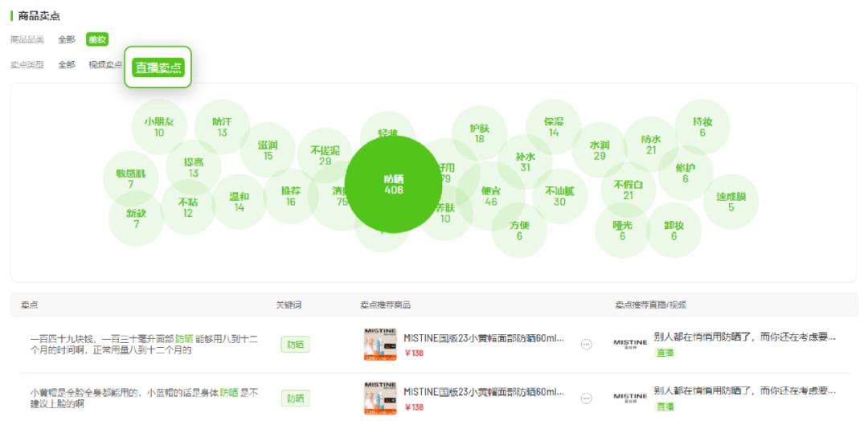This screenshot has width=868, height=421.
Task: Click the large 防晒 406 bubble
Action: point(394,184)
